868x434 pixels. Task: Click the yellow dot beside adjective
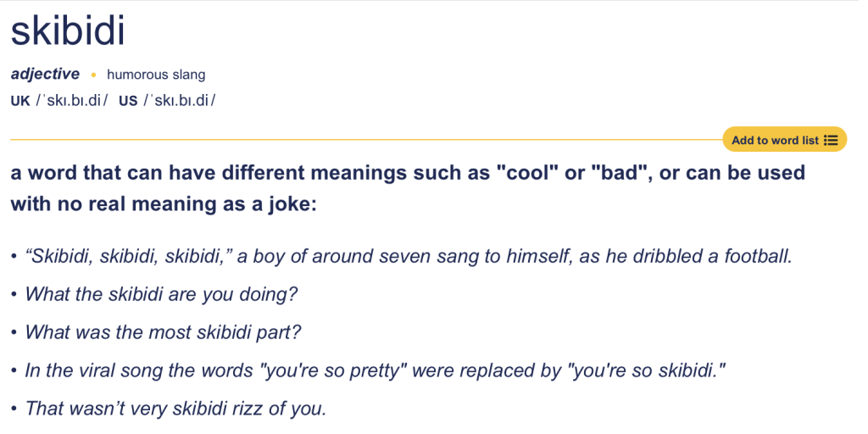pyautogui.click(x=93, y=75)
